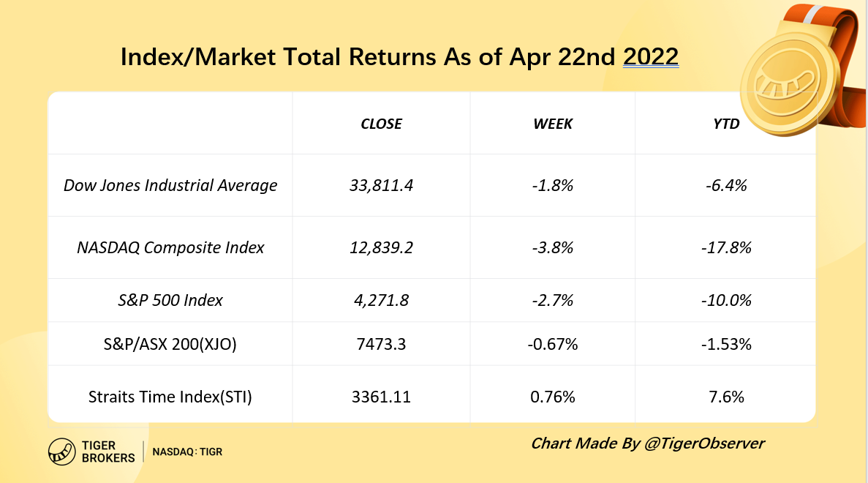Click the 33,811.4 close value
This screenshot has height=483, width=868.
381,185
